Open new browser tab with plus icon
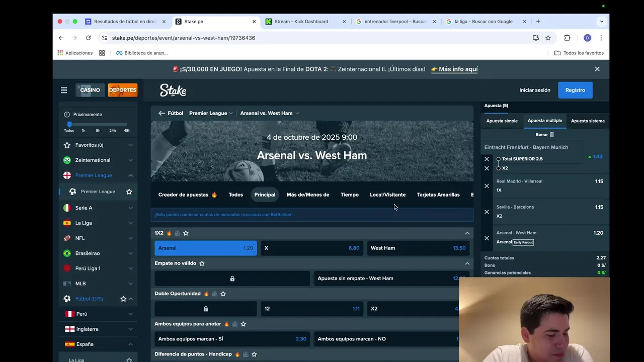 [538, 22]
